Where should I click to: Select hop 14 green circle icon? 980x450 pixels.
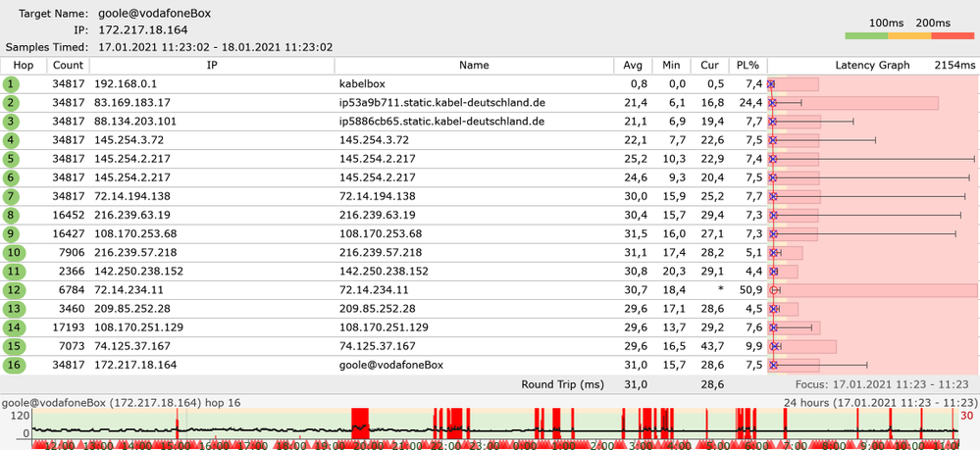pyautogui.click(x=15, y=328)
